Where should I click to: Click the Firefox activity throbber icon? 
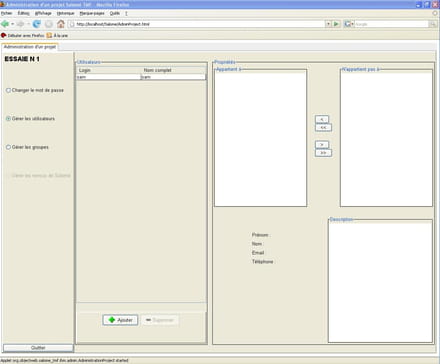(435, 13)
